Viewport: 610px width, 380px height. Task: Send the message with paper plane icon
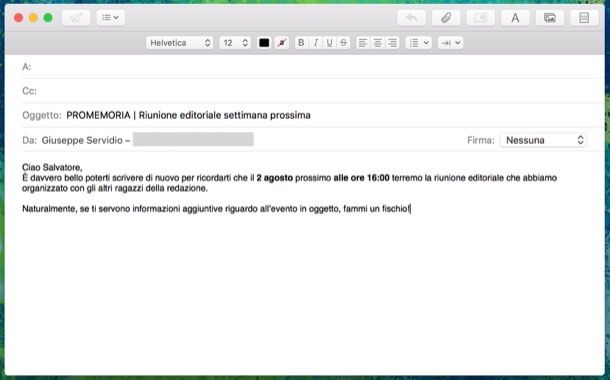tap(76, 18)
